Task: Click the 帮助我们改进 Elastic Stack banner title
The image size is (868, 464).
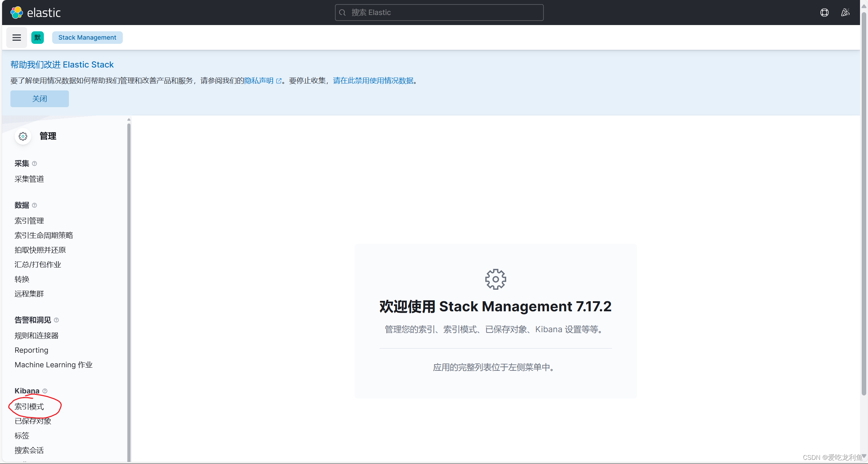Action: click(62, 65)
